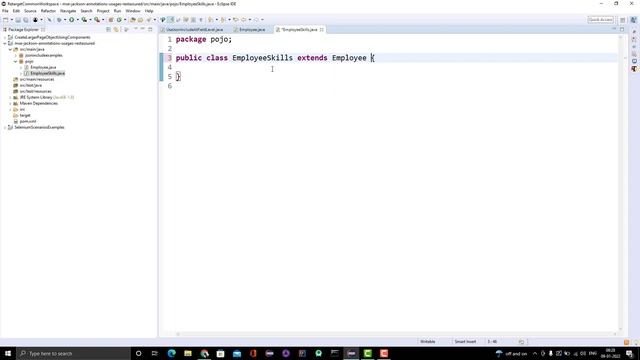Open the Source menu

[x=30, y=11]
